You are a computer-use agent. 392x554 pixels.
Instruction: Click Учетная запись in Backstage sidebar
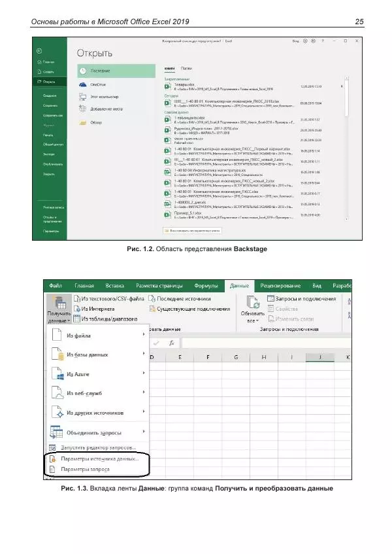point(54,207)
